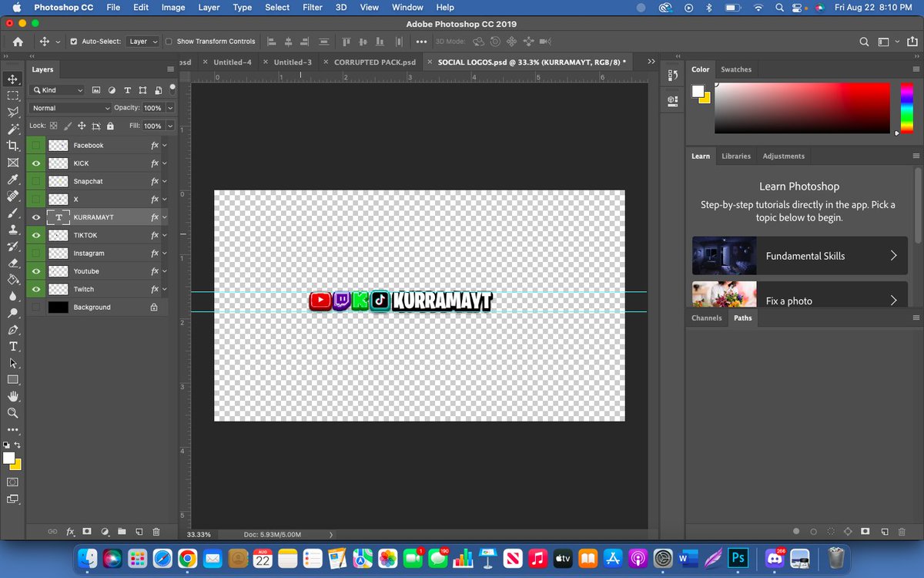Hide the TIKTOK layer
The image size is (924, 578).
(x=35, y=235)
